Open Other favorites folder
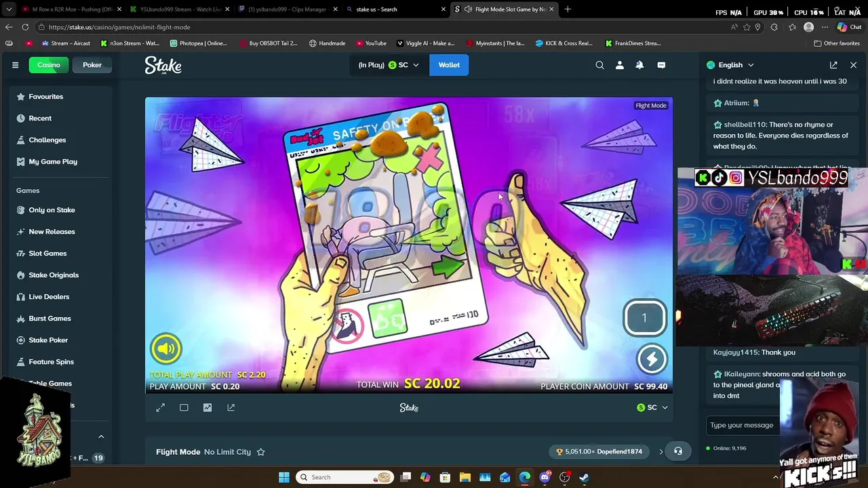Screen dimensions: 868x488 837,43
